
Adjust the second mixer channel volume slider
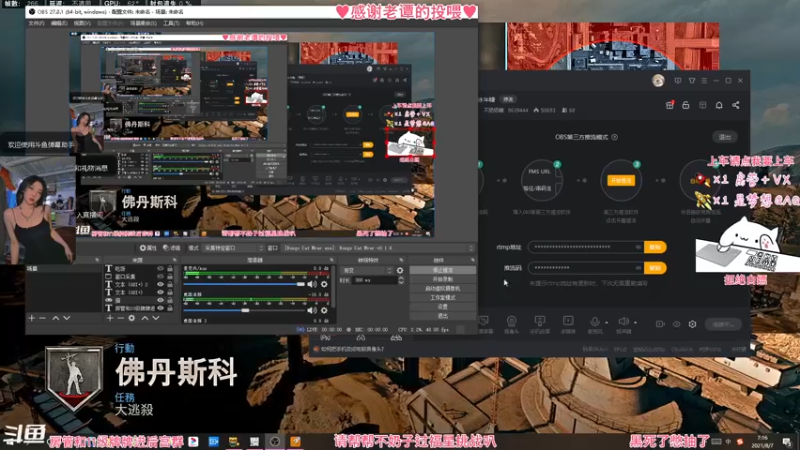(x=244, y=310)
